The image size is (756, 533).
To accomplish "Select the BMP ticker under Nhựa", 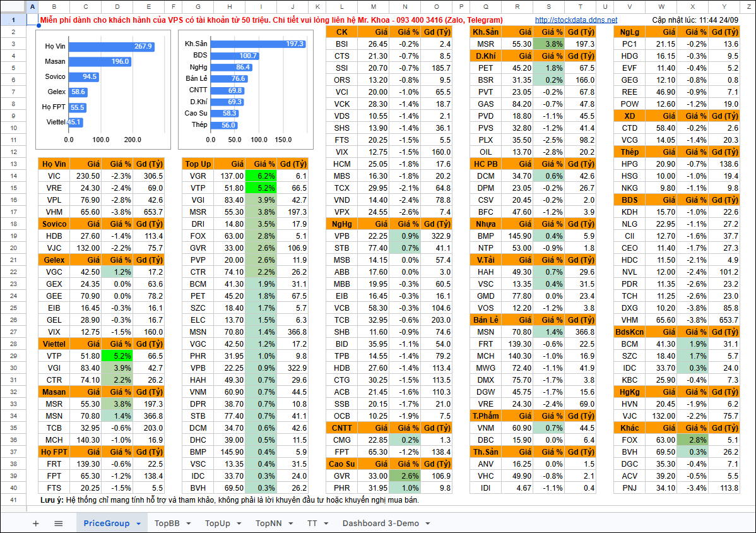I will point(485,236).
